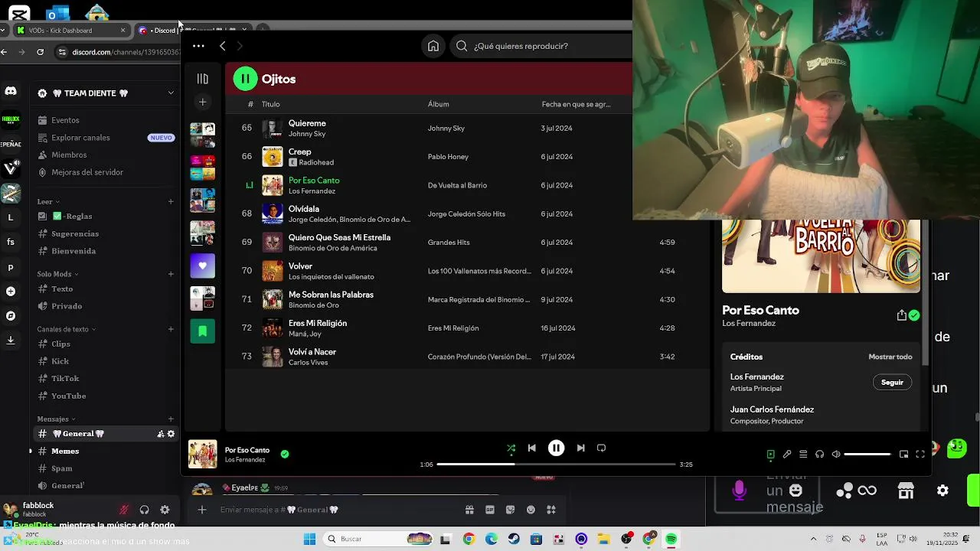Add attachment with plus in message box

tap(202, 510)
